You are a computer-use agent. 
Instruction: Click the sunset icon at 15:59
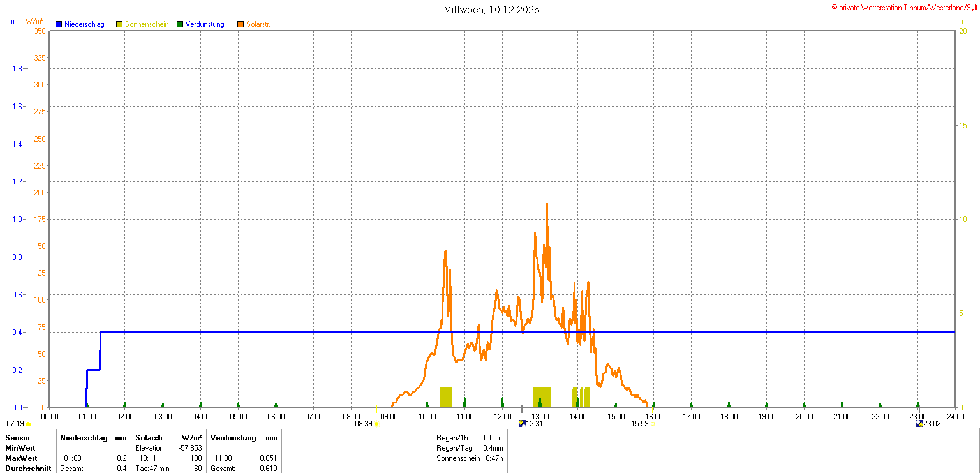point(651,424)
